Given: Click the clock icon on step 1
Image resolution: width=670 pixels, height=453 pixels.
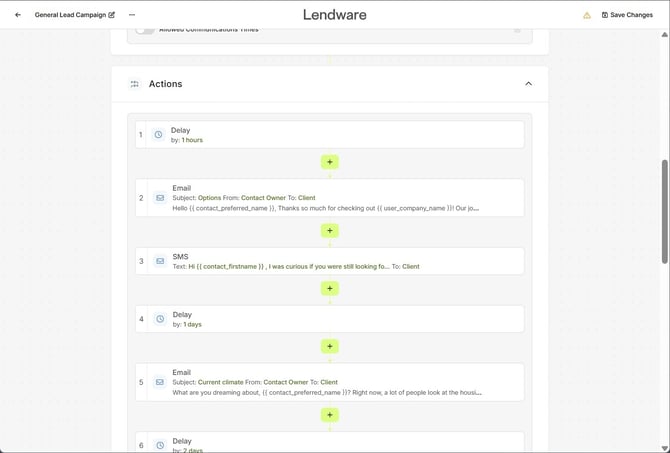Looking at the screenshot, I should click(x=158, y=135).
